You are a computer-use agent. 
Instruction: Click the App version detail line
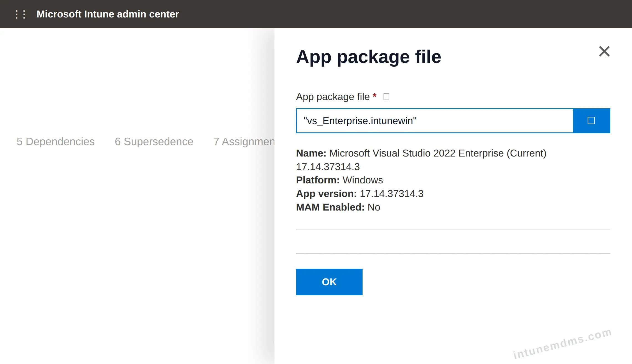[x=360, y=194]
